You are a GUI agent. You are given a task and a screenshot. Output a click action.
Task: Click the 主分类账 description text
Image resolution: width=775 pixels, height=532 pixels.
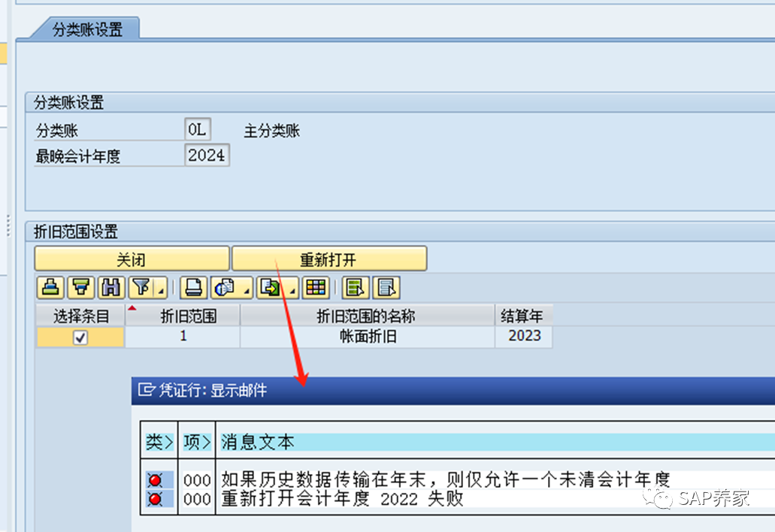(x=272, y=131)
